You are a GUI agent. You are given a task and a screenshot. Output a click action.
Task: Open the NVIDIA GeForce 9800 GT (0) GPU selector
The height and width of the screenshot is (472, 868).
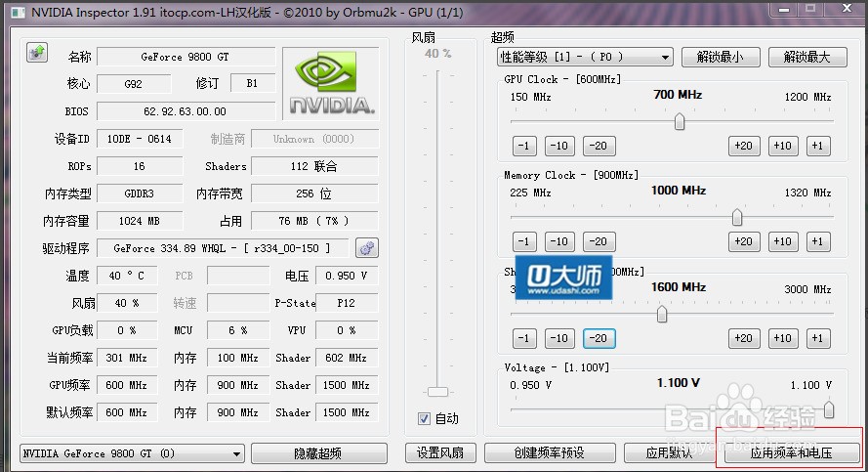click(133, 453)
